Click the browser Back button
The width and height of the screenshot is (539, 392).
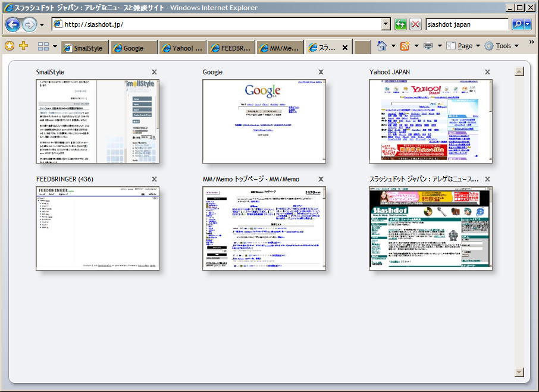(13, 24)
